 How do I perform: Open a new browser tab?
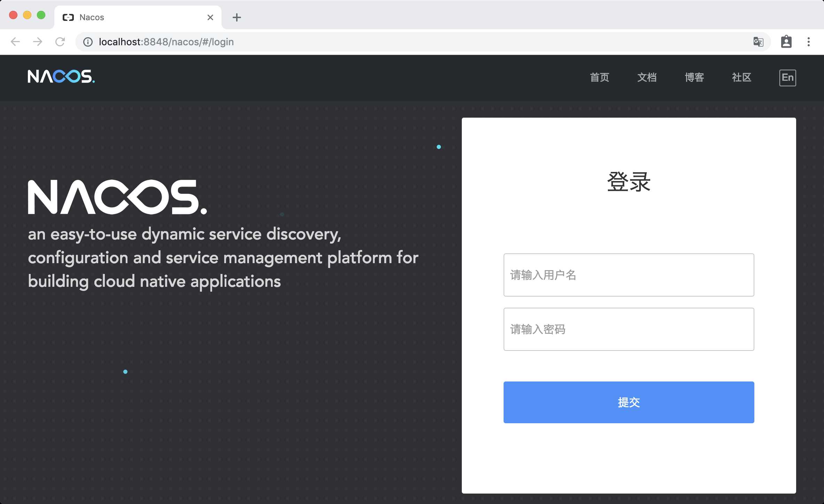click(x=236, y=17)
